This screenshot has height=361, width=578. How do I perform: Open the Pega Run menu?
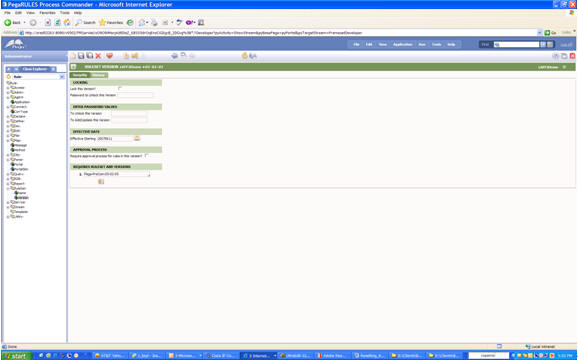422,45
